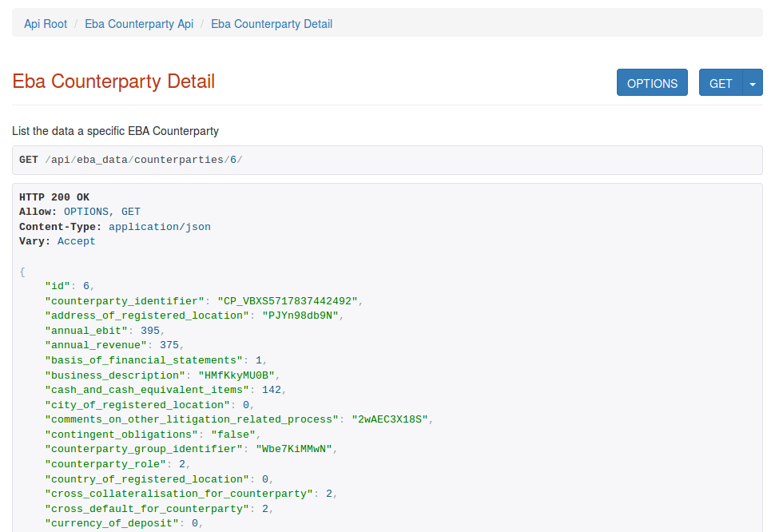This screenshot has width=779, height=532.
Task: Click the HTTP 200 OK status line
Action: tap(54, 197)
